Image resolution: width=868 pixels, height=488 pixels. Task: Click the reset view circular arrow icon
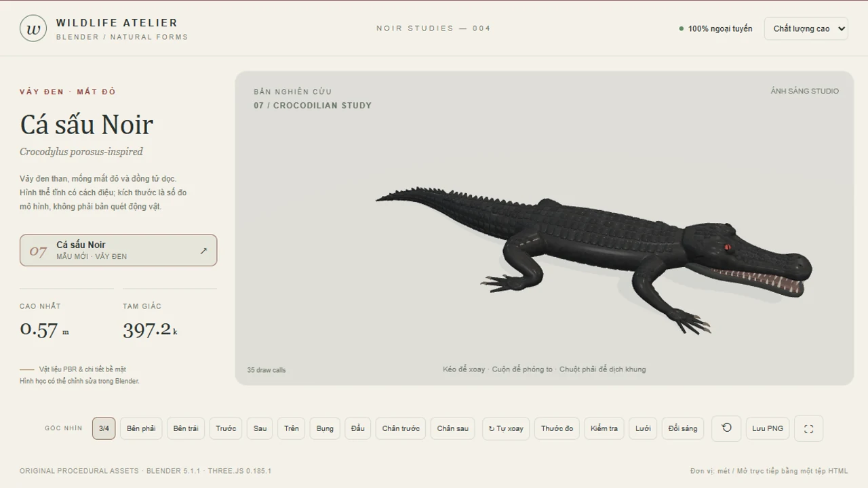(x=726, y=428)
